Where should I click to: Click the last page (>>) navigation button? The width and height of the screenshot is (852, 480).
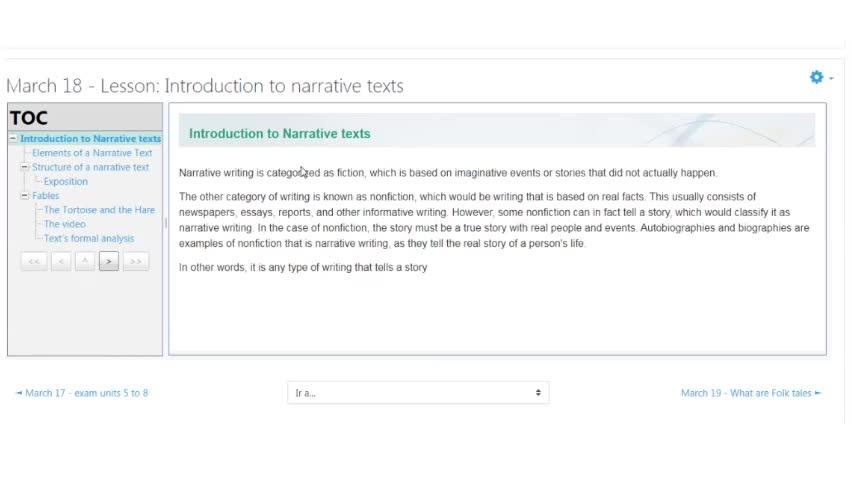pyautogui.click(x=135, y=261)
